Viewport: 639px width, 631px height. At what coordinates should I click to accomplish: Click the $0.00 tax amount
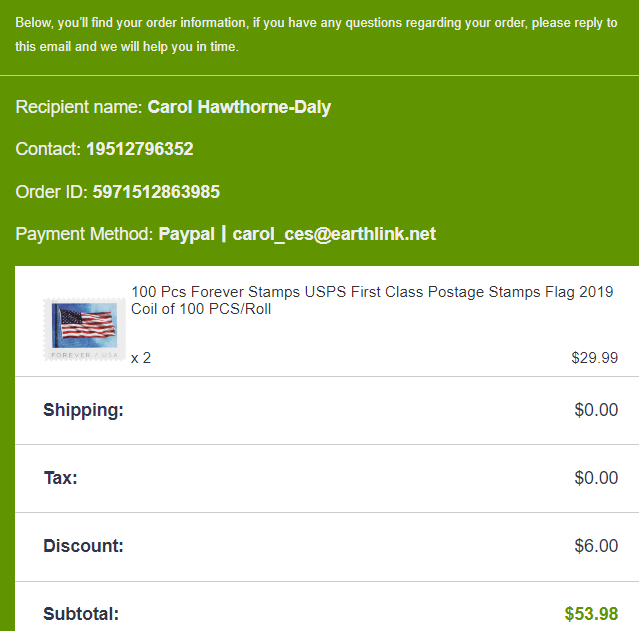pyautogui.click(x=596, y=478)
